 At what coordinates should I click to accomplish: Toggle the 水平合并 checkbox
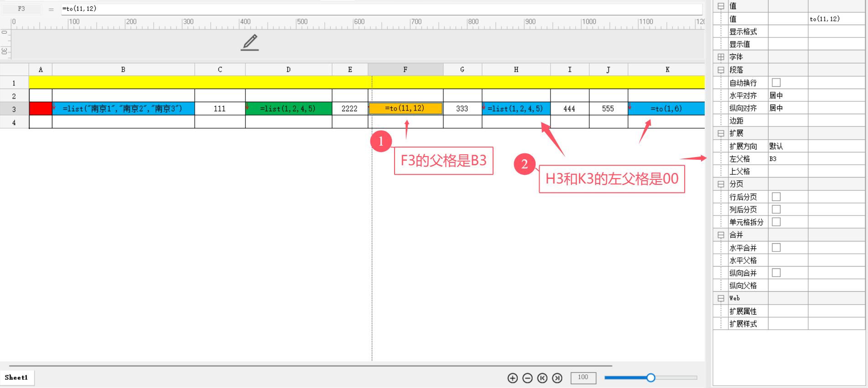point(776,247)
